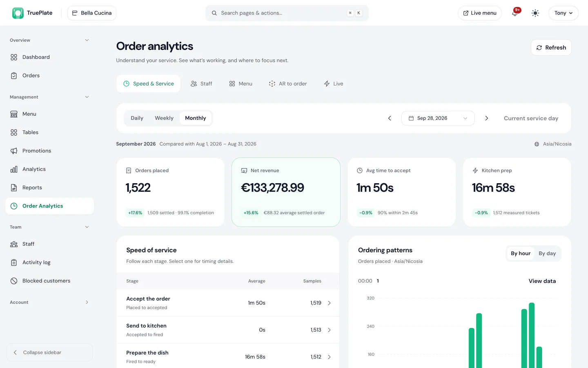The height and width of the screenshot is (368, 588).
Task: Click the +17.6% change badge
Action: click(135, 213)
